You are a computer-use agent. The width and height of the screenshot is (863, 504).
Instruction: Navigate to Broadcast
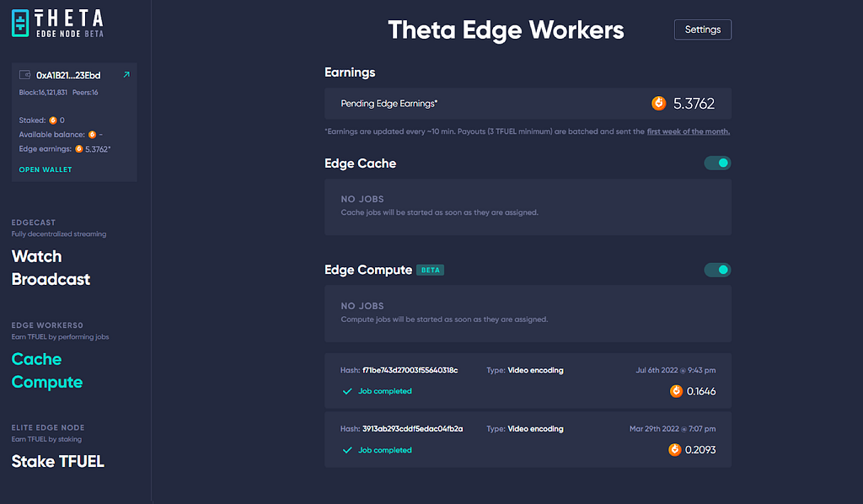click(51, 279)
